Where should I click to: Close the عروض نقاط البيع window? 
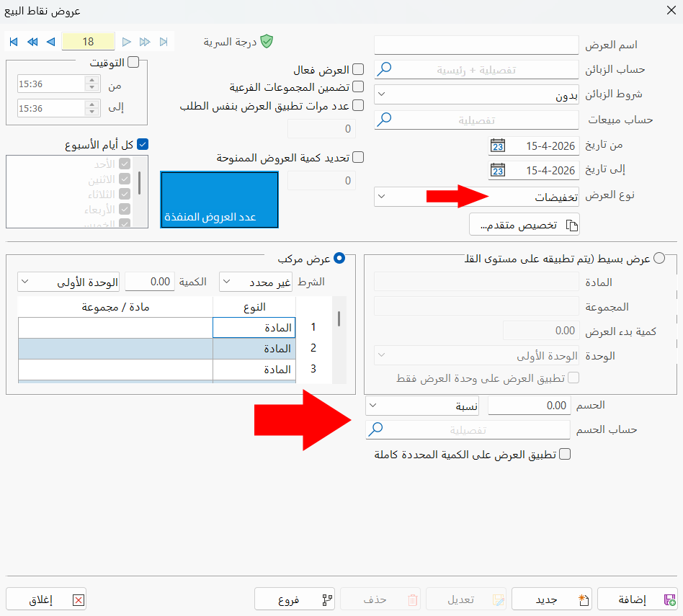click(671, 11)
